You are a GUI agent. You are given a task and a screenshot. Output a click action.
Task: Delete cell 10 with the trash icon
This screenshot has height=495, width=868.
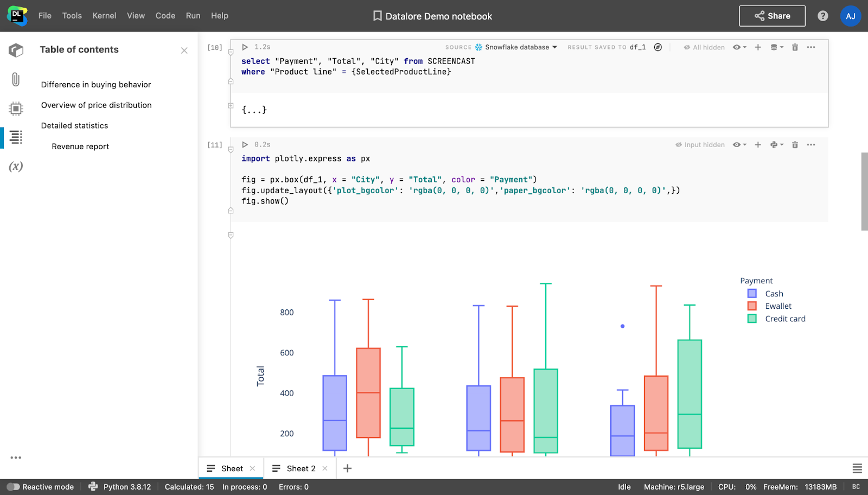(x=795, y=47)
